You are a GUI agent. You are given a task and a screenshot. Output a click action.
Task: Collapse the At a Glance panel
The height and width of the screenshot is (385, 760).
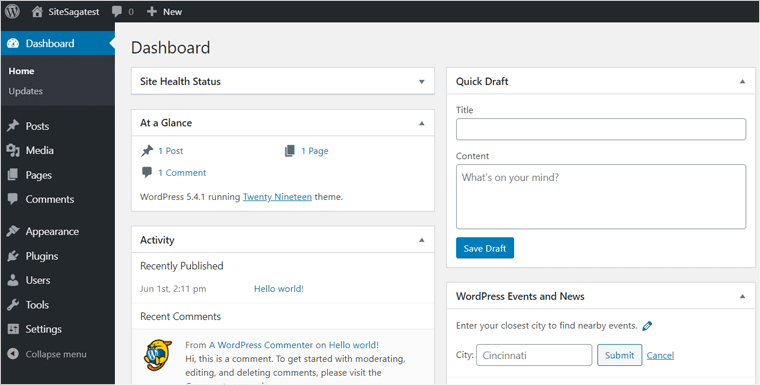pyautogui.click(x=422, y=123)
